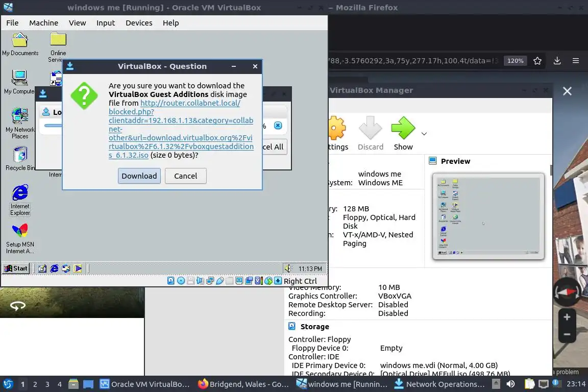The image size is (588, 392).
Task: Click the download progress bar
Action: point(53,125)
